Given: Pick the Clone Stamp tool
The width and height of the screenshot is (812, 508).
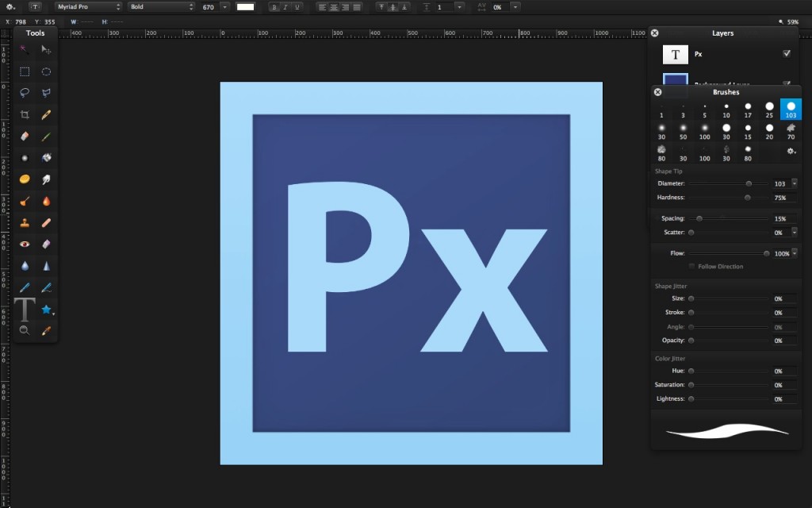Looking at the screenshot, I should (x=25, y=223).
